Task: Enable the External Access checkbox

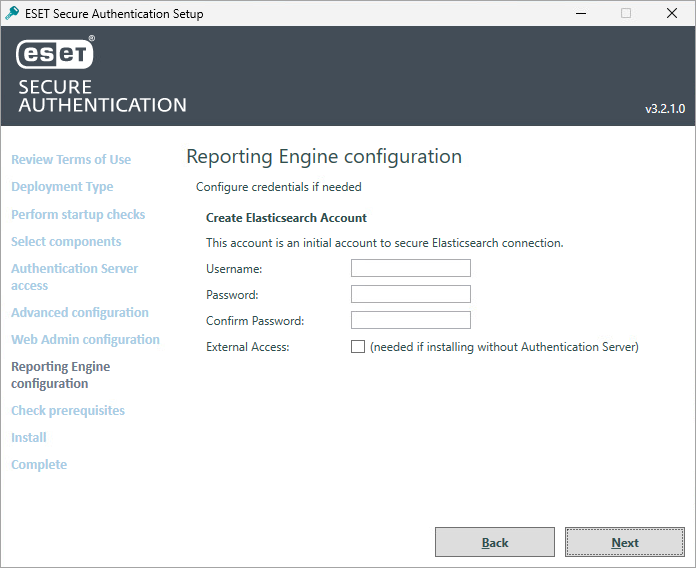Action: point(358,347)
